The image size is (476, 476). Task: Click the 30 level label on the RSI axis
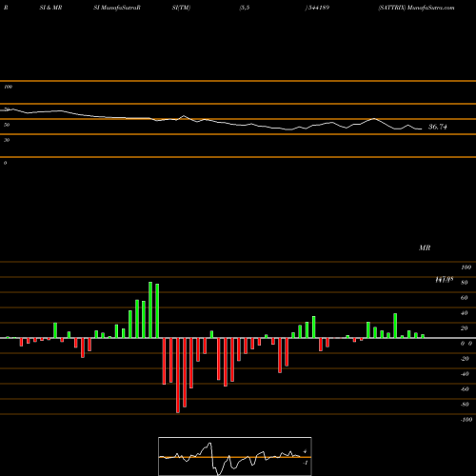pyautogui.click(x=7, y=140)
